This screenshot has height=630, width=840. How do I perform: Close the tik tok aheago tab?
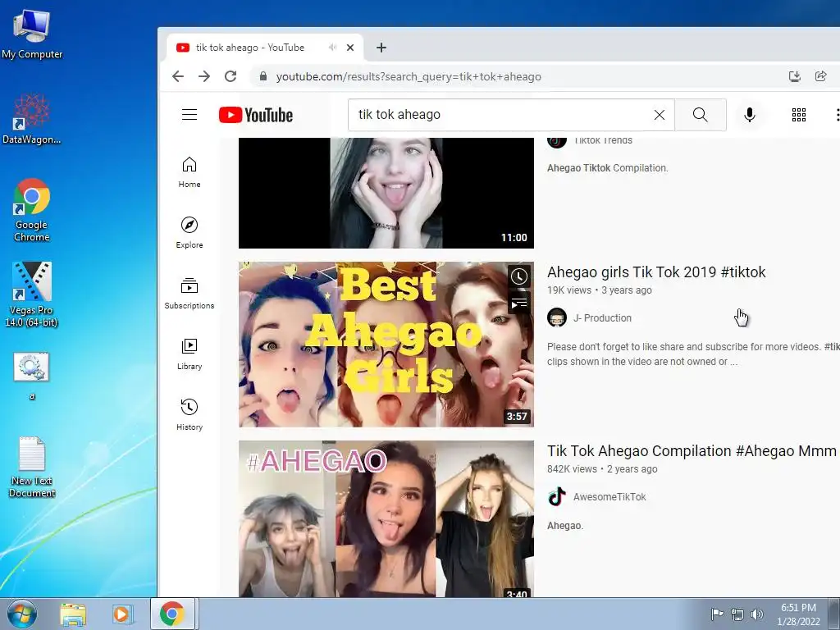point(350,48)
